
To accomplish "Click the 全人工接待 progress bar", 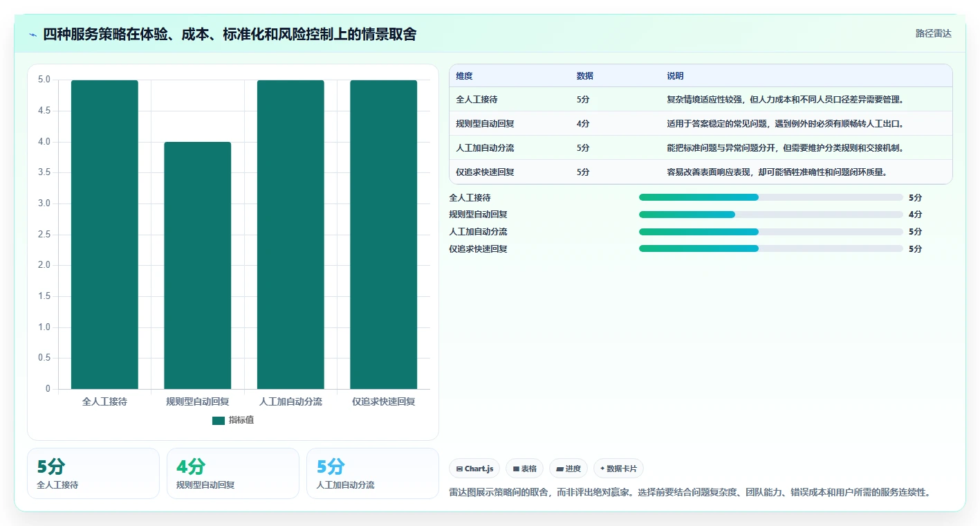I will click(771, 197).
